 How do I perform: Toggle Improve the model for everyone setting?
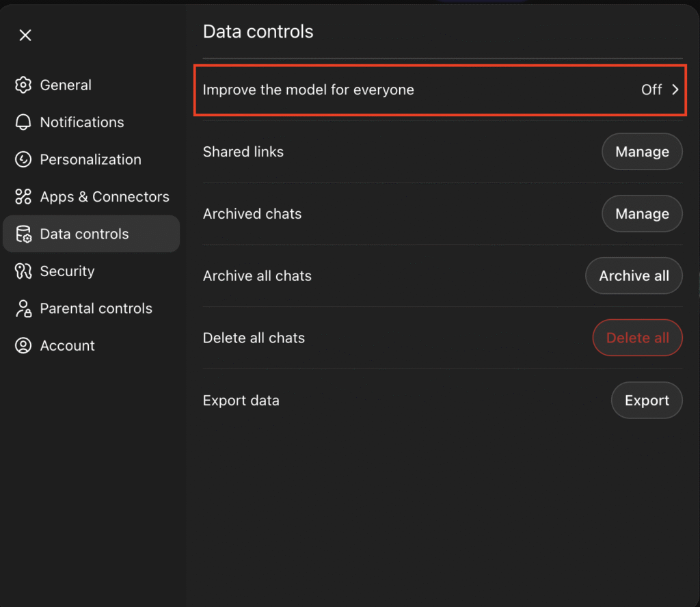point(440,90)
